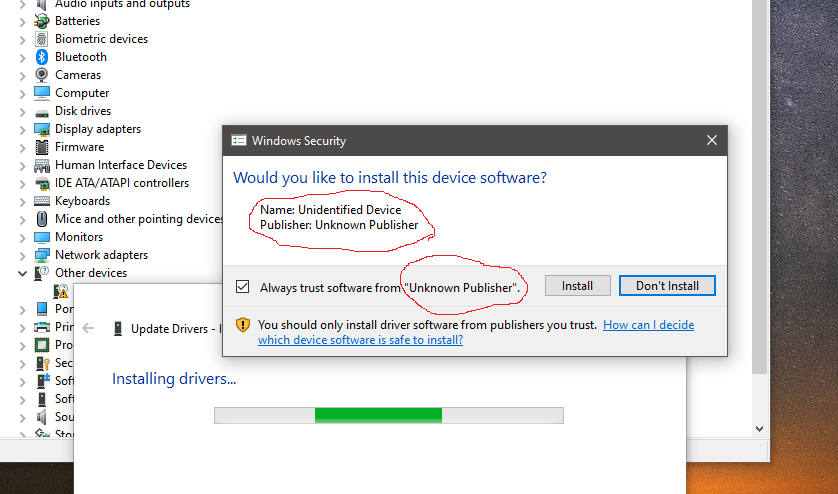Expand the Bluetooth category
The height and width of the screenshot is (494, 838).
pos(22,58)
